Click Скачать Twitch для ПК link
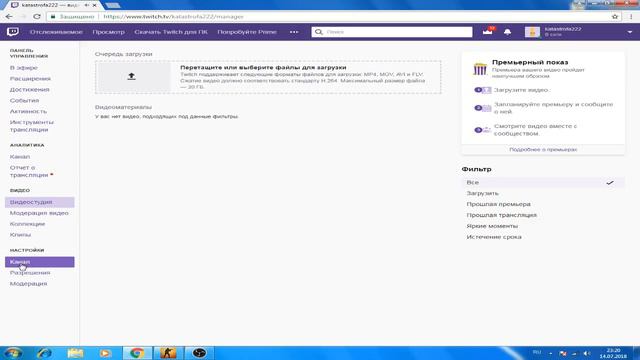This screenshot has height=360, width=640. coord(171,32)
